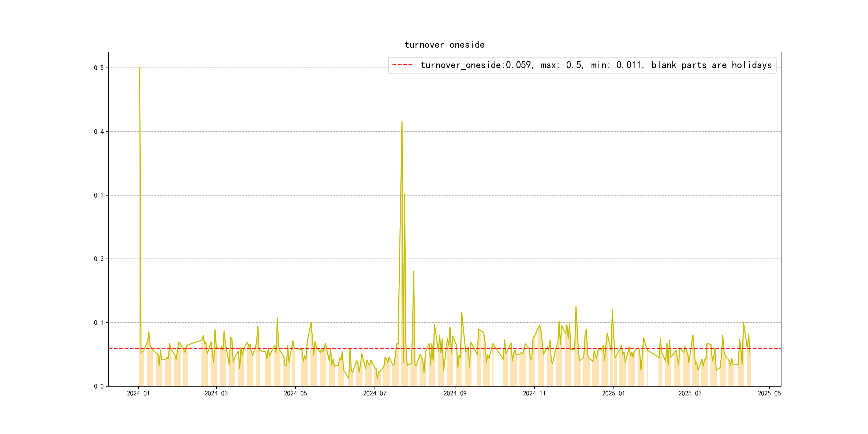Select the 0.4 y-axis tick label

pyautogui.click(x=99, y=132)
